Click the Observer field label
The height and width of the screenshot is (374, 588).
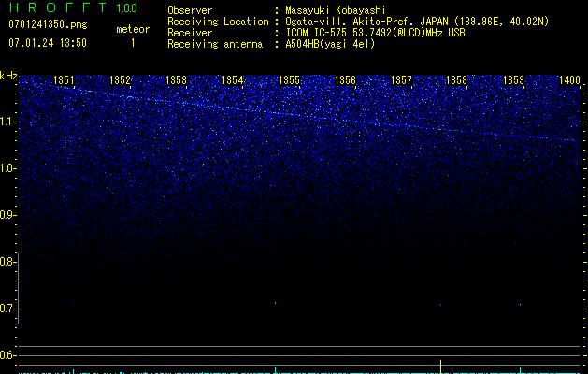click(190, 11)
